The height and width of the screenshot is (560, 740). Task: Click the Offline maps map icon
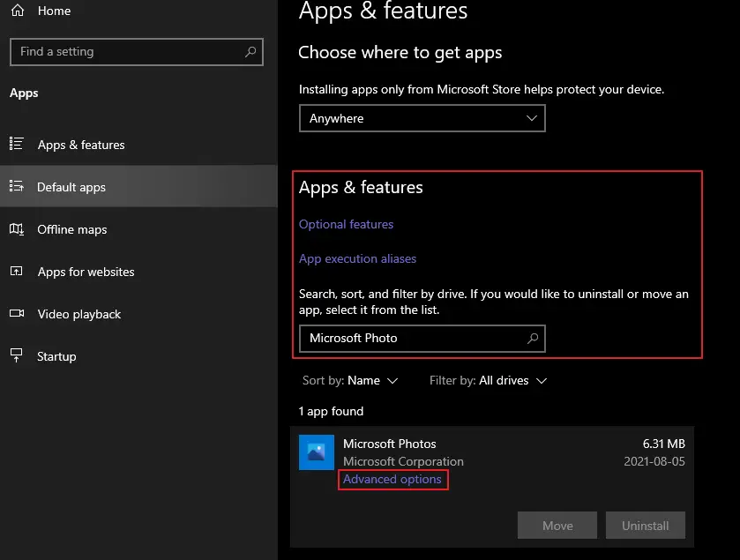(x=17, y=229)
